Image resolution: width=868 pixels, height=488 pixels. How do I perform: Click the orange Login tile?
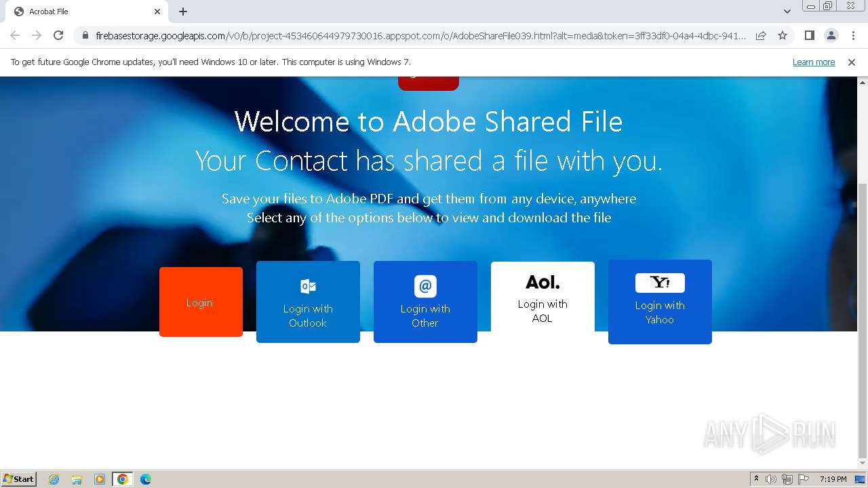tap(201, 302)
